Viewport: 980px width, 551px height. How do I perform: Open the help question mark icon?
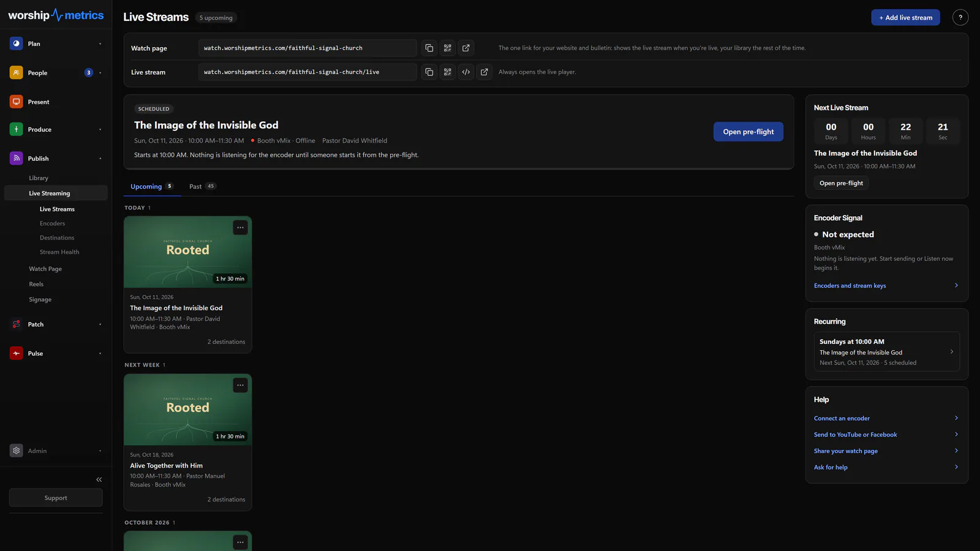pyautogui.click(x=960, y=18)
